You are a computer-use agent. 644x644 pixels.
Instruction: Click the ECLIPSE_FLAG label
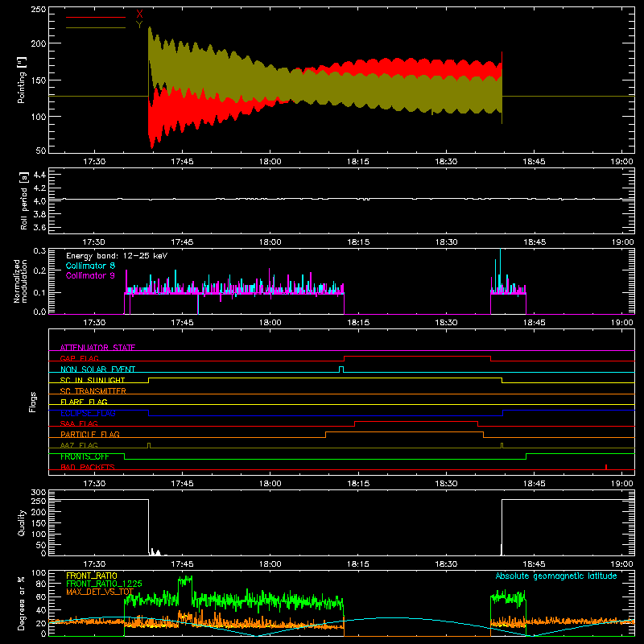pos(88,413)
